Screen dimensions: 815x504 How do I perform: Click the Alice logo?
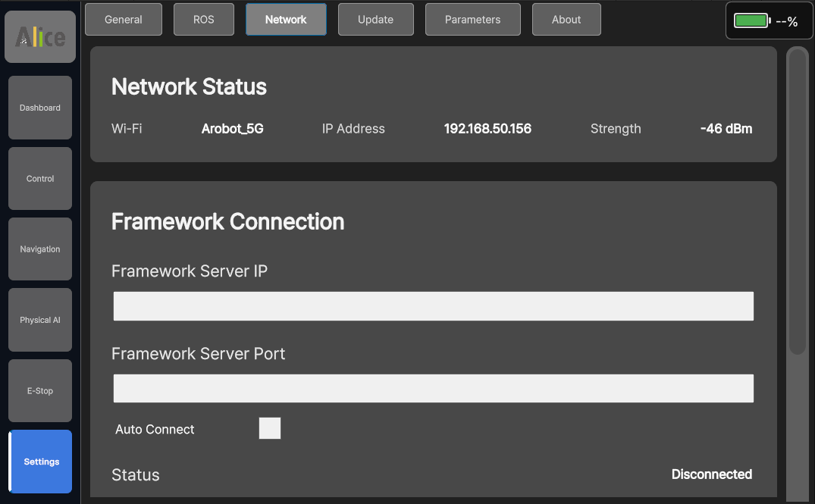(40, 37)
